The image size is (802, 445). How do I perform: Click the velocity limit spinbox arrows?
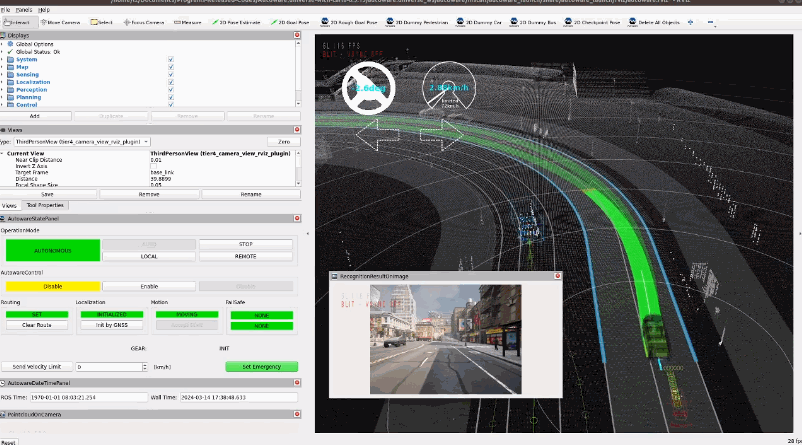[x=144, y=367]
